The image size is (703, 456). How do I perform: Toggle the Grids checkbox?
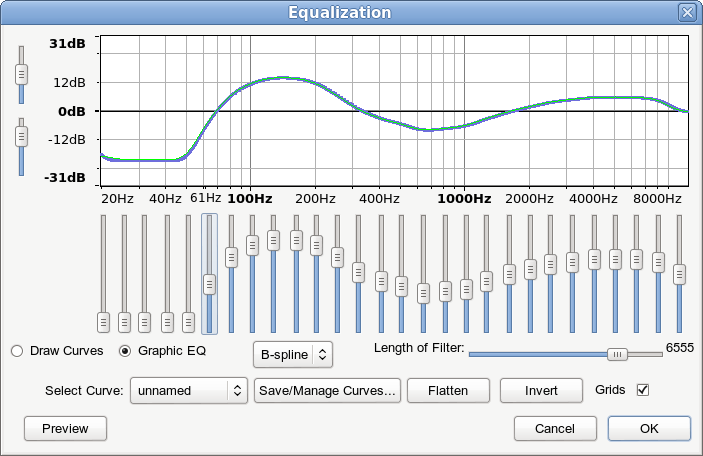(x=643, y=390)
